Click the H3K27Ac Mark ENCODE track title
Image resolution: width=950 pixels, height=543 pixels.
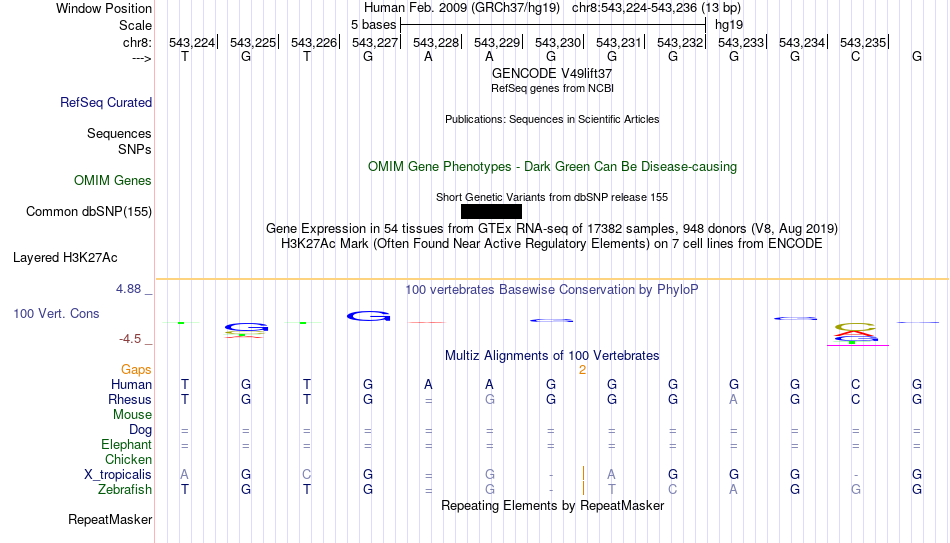pyautogui.click(x=552, y=244)
